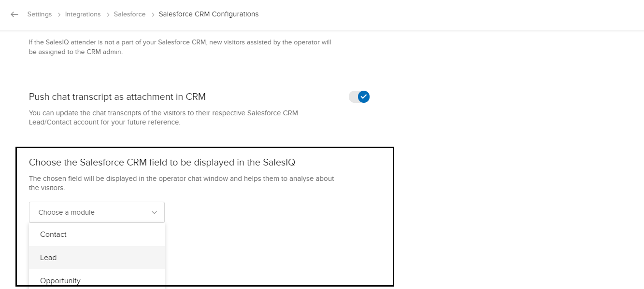This screenshot has width=644, height=289.
Task: Navigate to Salesforce in the breadcrumb
Action: pos(129,14)
